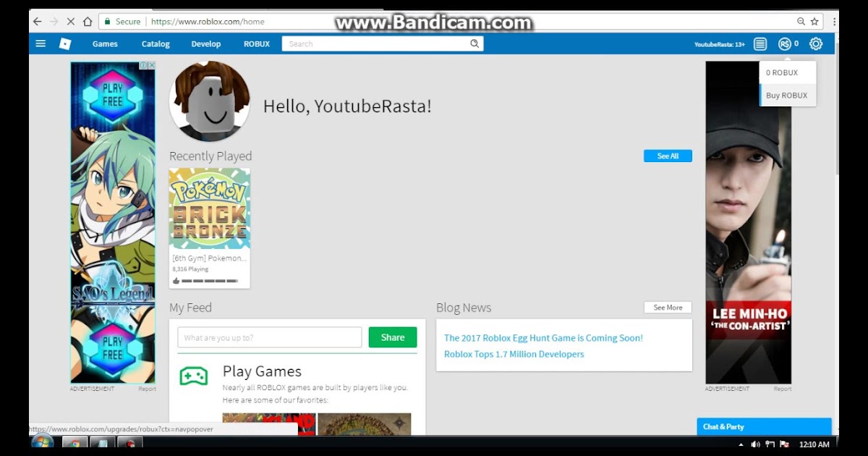The height and width of the screenshot is (456, 868).
Task: Select Buy ROBUX in popover
Action: [788, 96]
